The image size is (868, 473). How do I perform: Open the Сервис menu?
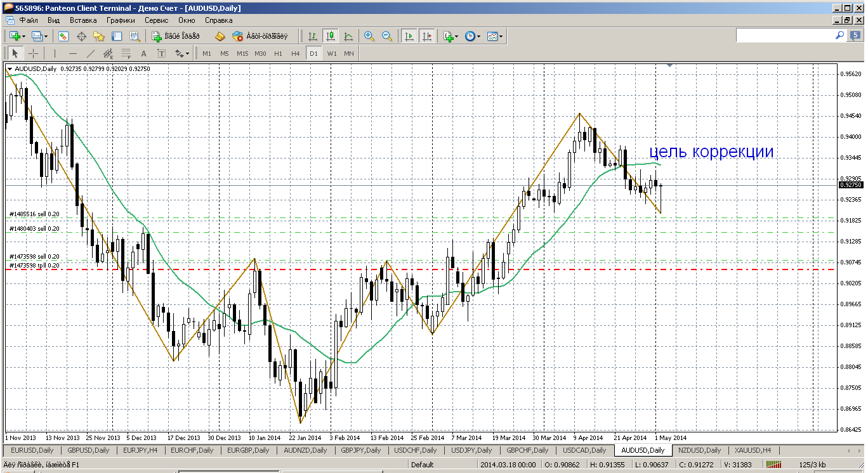(157, 20)
